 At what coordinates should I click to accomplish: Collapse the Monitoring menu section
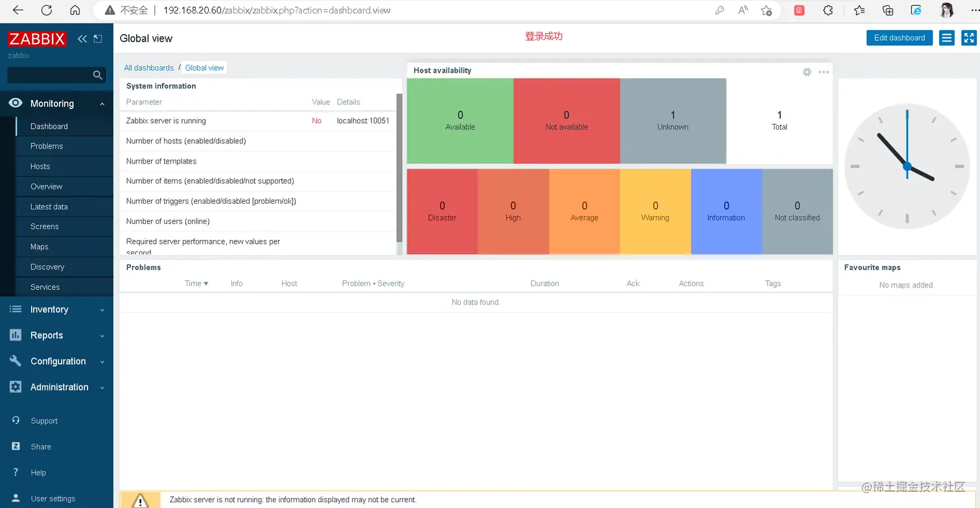[102, 104]
